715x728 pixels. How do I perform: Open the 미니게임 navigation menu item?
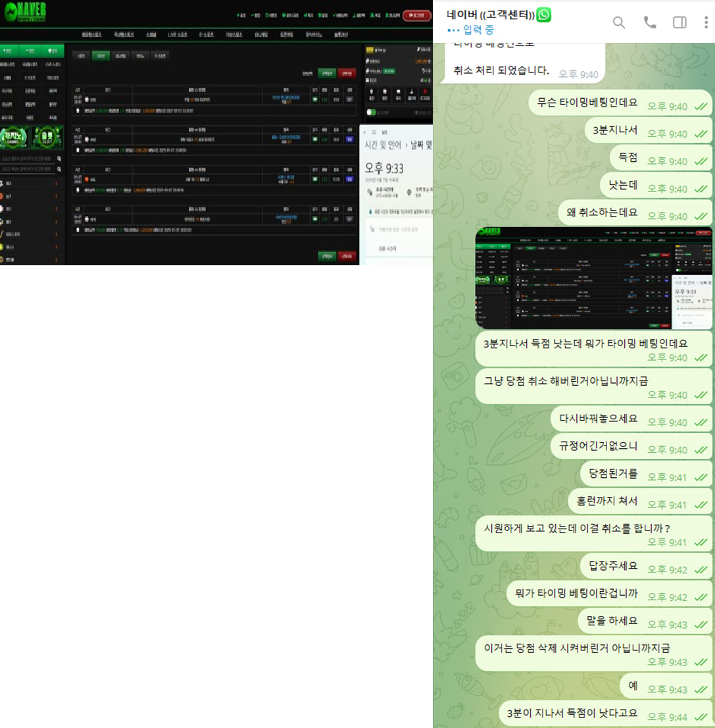261,34
